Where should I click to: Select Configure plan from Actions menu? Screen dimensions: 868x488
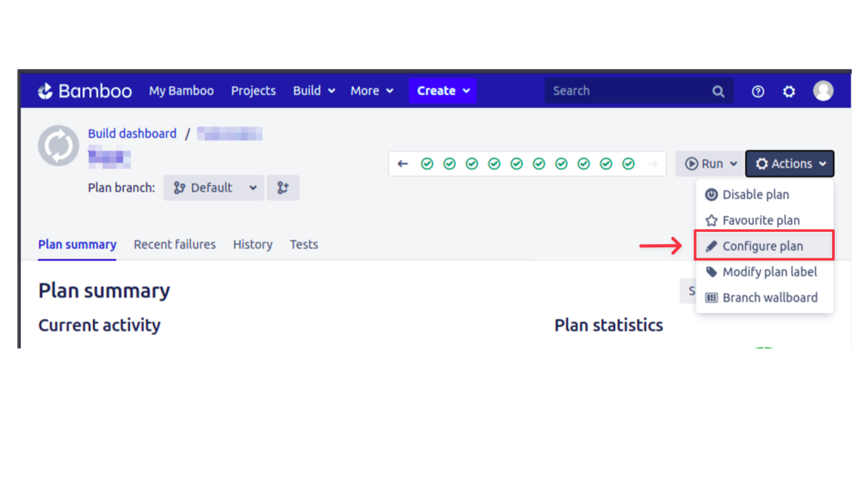coord(763,246)
